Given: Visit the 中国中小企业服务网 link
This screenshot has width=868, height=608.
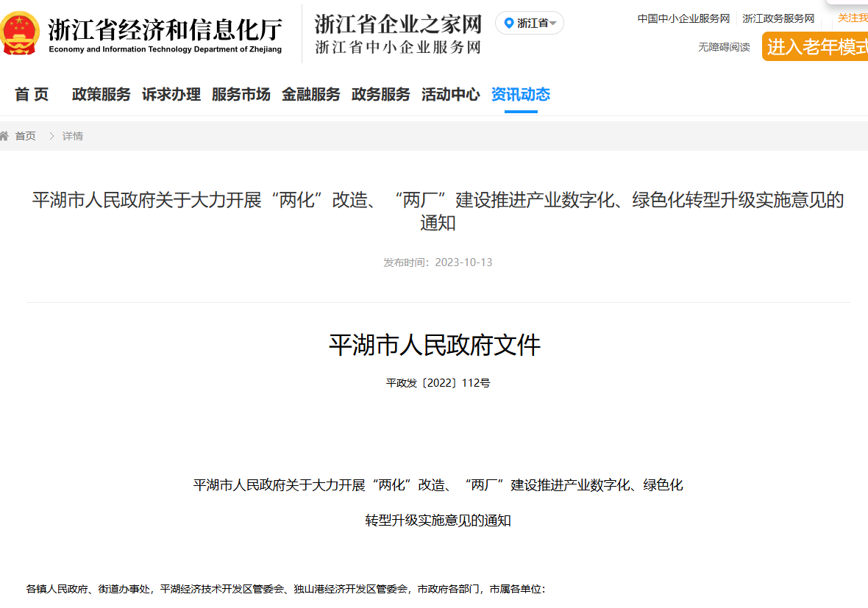Looking at the screenshot, I should [x=683, y=19].
